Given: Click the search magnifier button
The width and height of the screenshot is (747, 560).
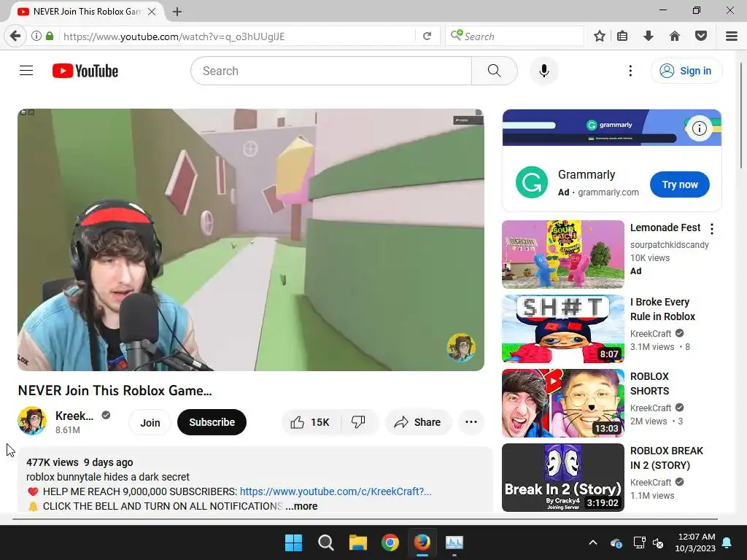Looking at the screenshot, I should pyautogui.click(x=494, y=71).
